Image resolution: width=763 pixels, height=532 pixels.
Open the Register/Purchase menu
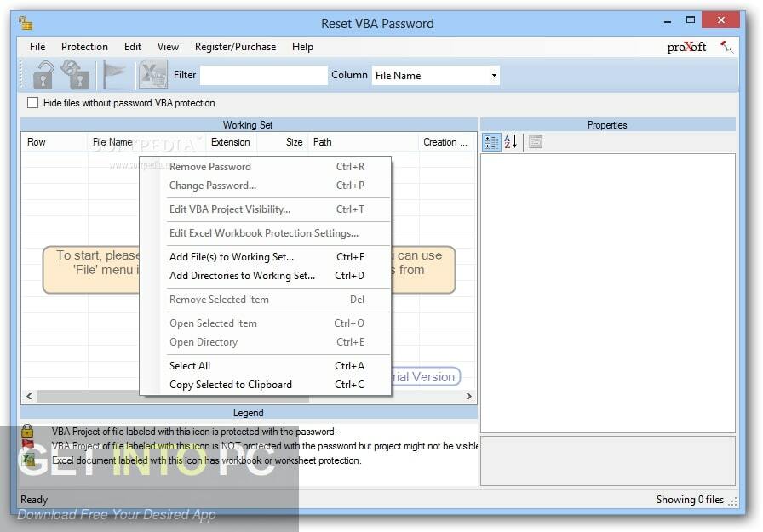[235, 47]
